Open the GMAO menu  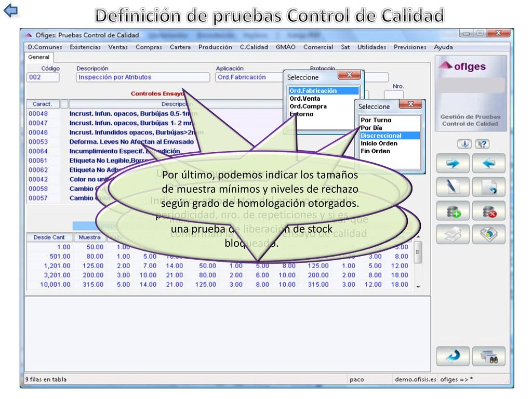tap(285, 47)
